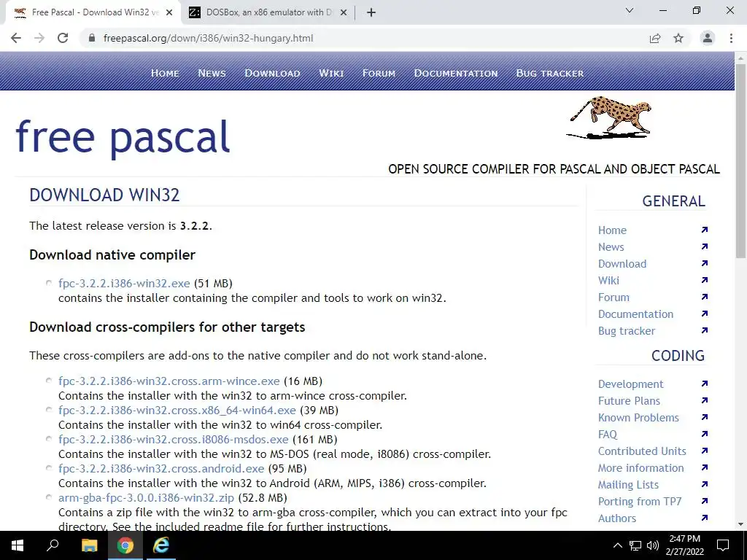Open Forum in top navigation bar
Viewport: 747px width, 560px height.
pyautogui.click(x=379, y=73)
